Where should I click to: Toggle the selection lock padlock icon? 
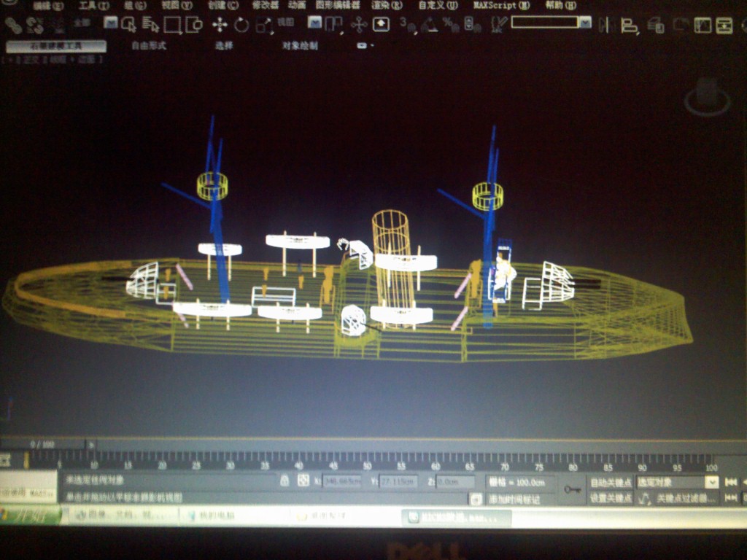click(285, 481)
